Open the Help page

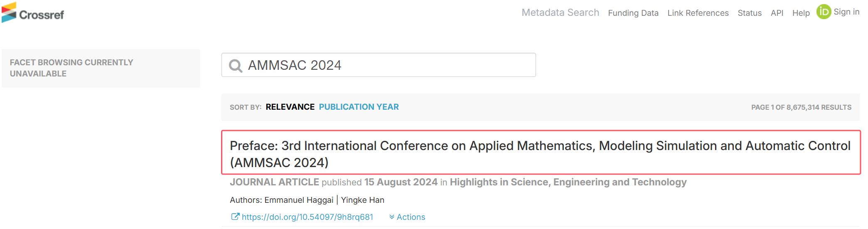pyautogui.click(x=801, y=13)
